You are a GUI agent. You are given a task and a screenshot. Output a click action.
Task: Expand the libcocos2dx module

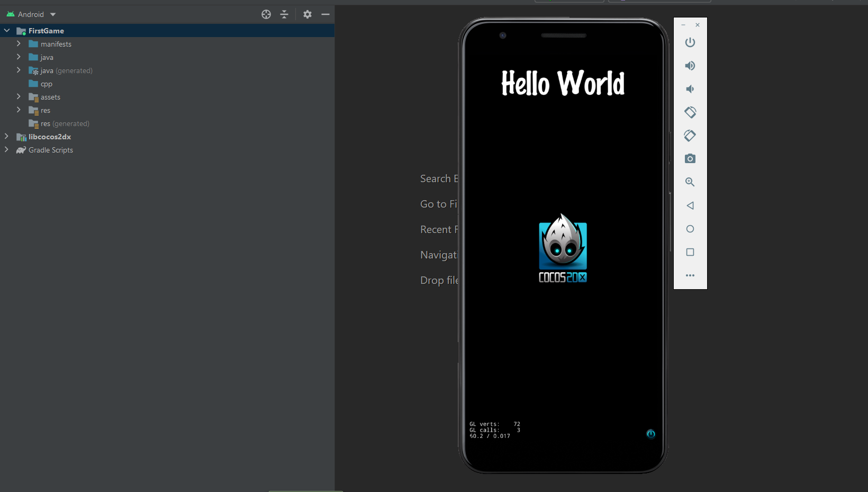(x=6, y=137)
